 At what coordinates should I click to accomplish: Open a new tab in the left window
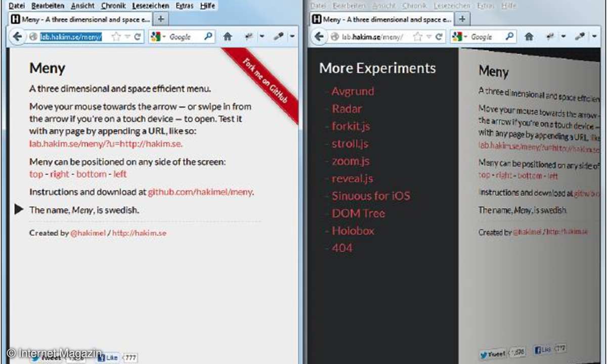click(x=161, y=19)
